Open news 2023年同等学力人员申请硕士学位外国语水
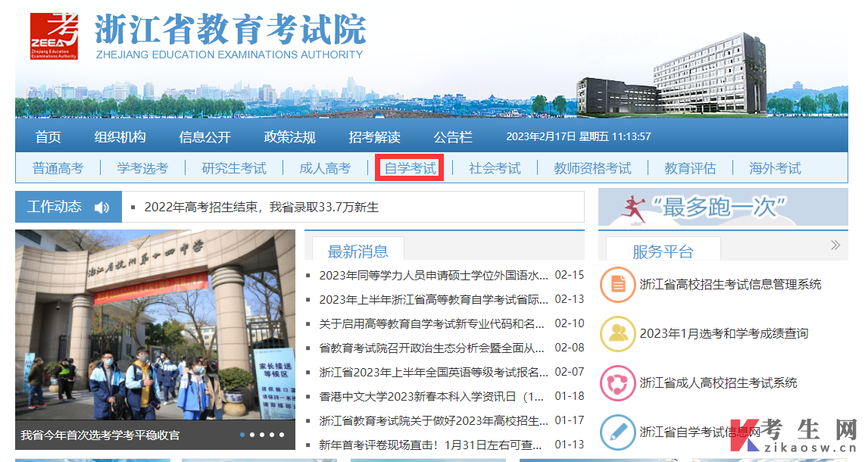The height and width of the screenshot is (462, 868). pyautogui.click(x=433, y=275)
